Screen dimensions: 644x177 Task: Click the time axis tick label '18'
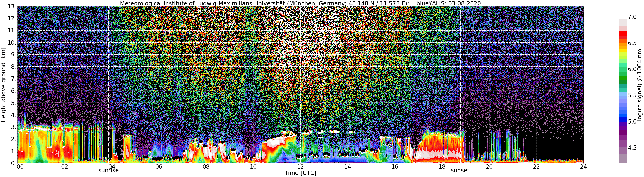point(442,167)
